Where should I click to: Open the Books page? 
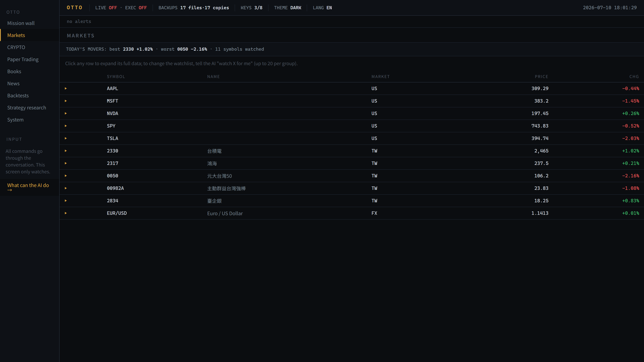pyautogui.click(x=30, y=71)
